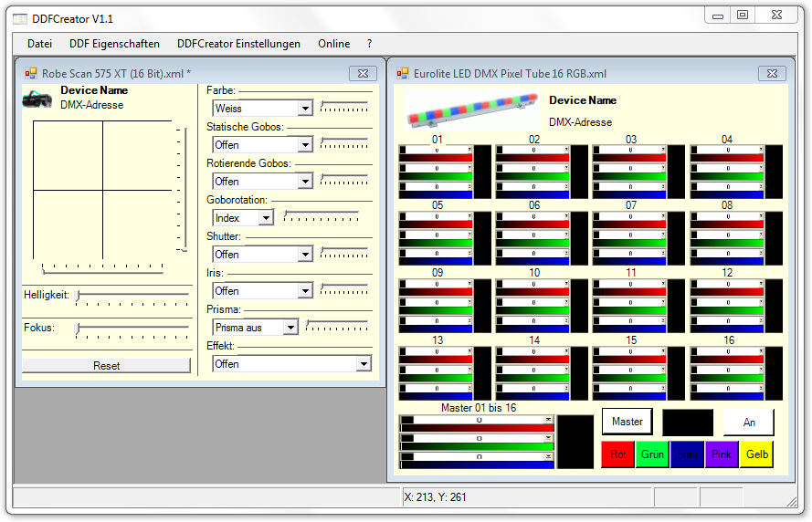Click the Master button
Screen dimensions: 812x522
point(627,422)
